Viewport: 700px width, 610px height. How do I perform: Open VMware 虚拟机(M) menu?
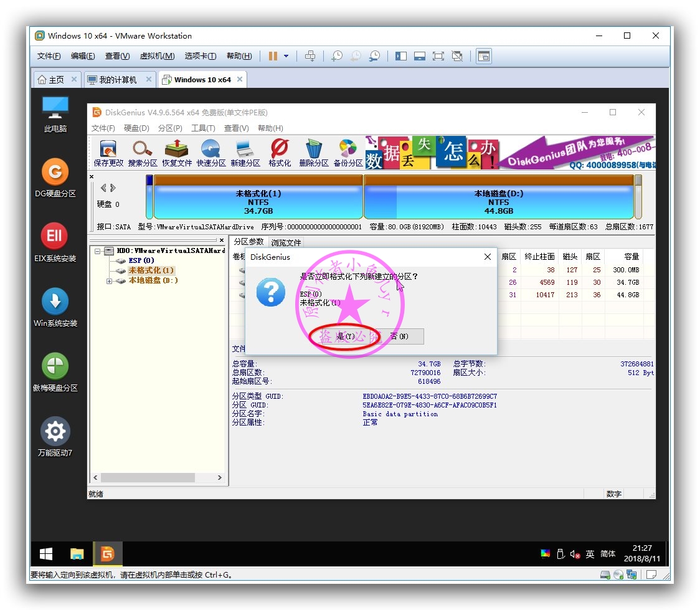pyautogui.click(x=157, y=56)
